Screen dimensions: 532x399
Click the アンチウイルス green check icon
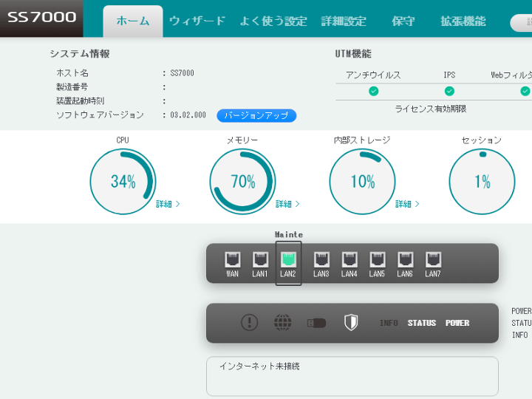[374, 92]
